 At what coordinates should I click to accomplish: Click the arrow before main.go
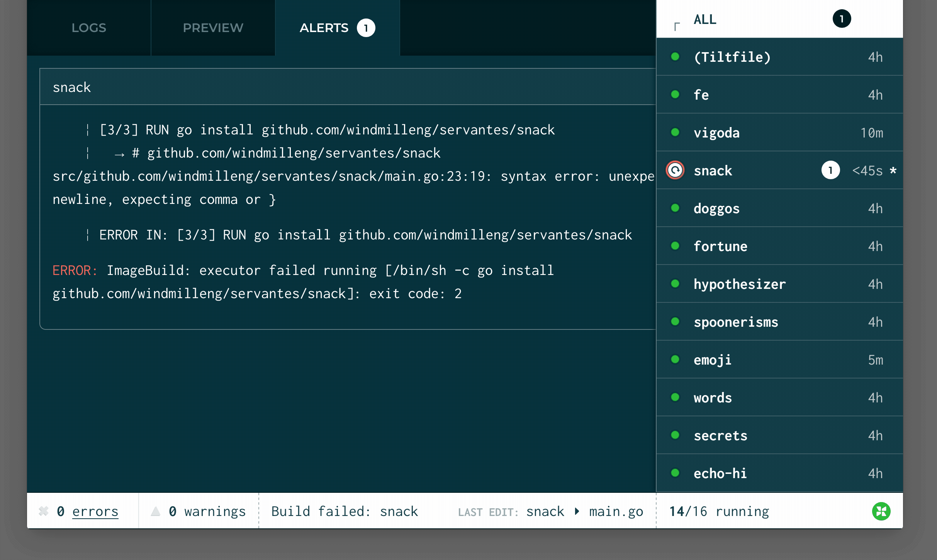[577, 511]
